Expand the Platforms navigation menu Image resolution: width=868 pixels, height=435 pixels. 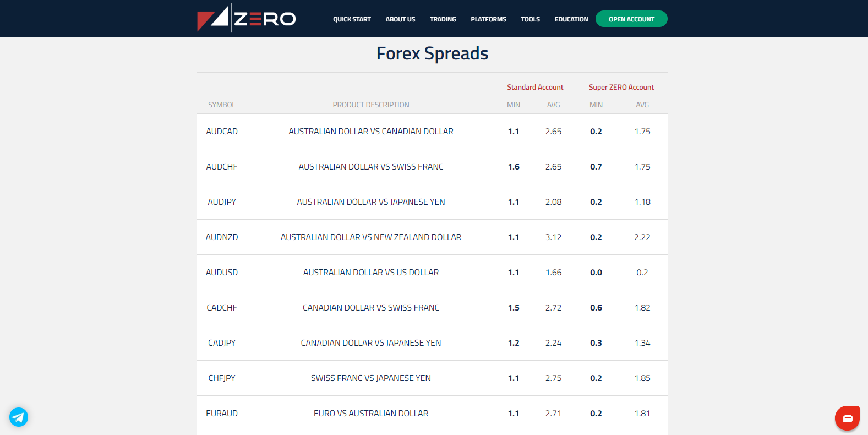pos(488,19)
